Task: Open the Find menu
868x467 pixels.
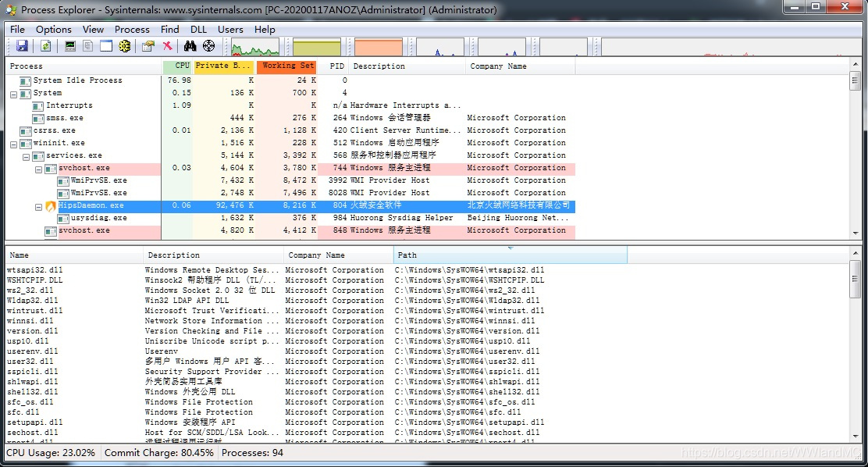Action: [169, 30]
